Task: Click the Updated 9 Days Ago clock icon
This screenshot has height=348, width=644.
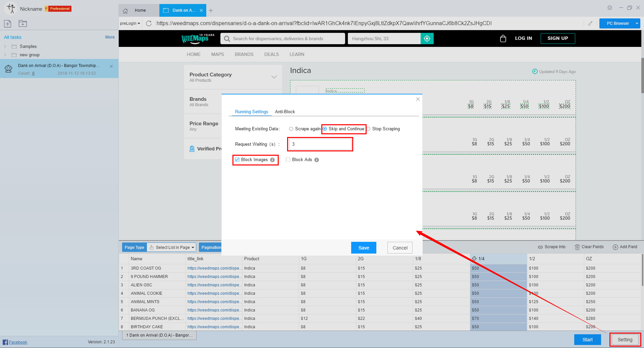Action: pyautogui.click(x=535, y=71)
